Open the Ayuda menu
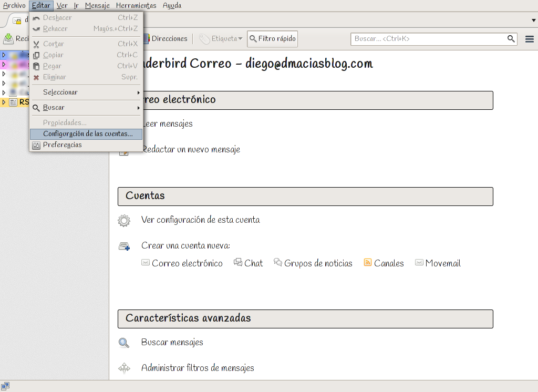Viewport: 538px width, 392px height. click(x=172, y=5)
